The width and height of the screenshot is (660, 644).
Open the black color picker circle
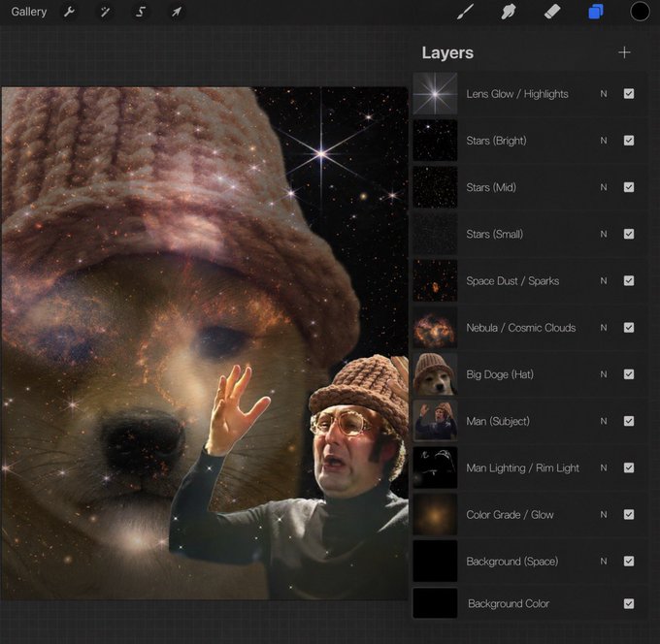tap(640, 12)
